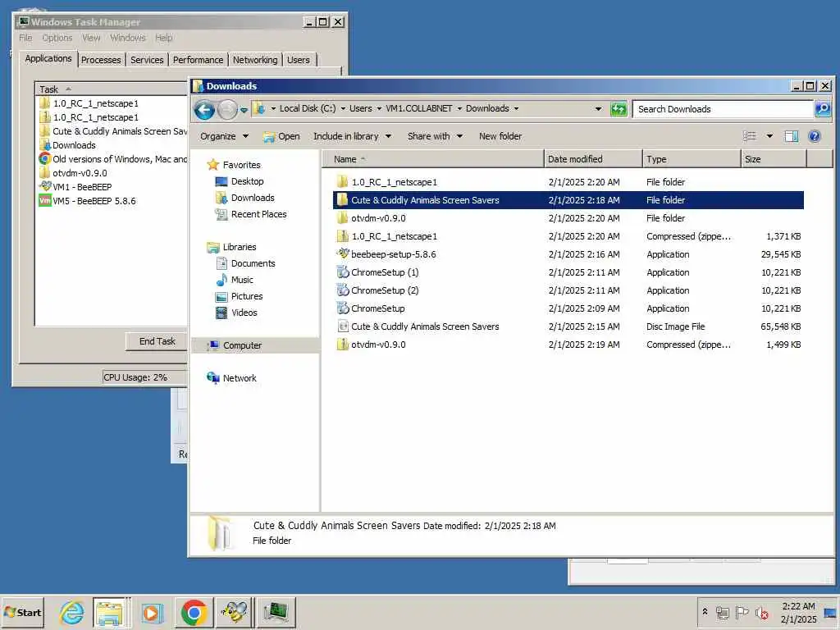Click the green refresh icon beside address bar
Image resolution: width=840 pixels, height=630 pixels.
coord(619,109)
